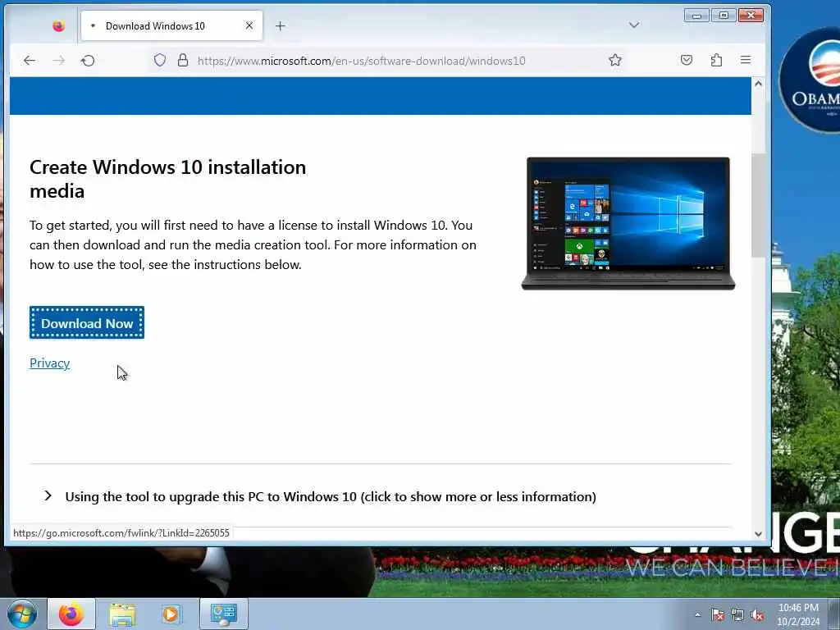Screen dimensions: 840x630
Task: Open the Control Panel taskbar icon
Action: tap(223, 614)
